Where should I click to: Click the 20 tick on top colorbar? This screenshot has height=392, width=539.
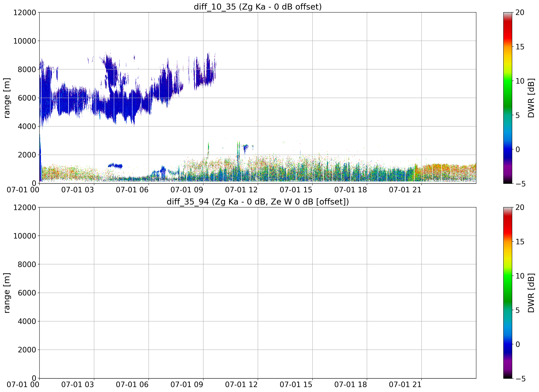(x=520, y=12)
